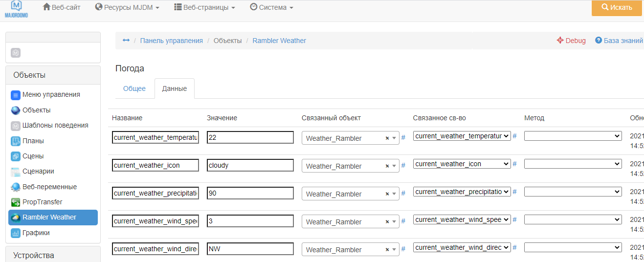Click the Объекты globe icon
This screenshot has width=644, height=262.
point(15,110)
